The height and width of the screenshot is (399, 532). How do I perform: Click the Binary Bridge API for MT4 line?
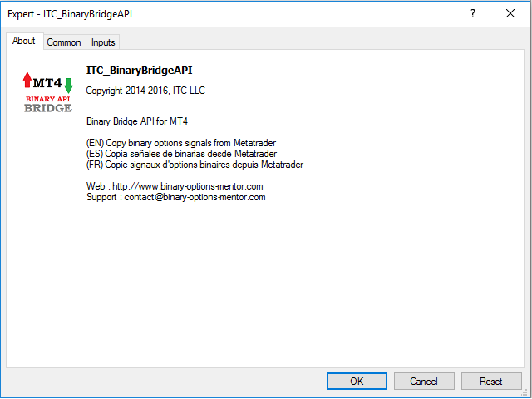click(x=137, y=121)
